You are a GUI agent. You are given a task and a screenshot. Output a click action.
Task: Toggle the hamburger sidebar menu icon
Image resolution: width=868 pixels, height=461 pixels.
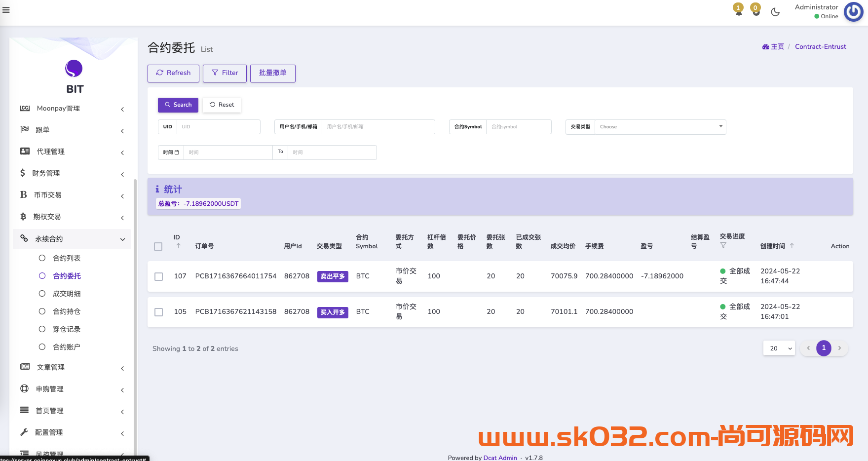[x=6, y=10]
